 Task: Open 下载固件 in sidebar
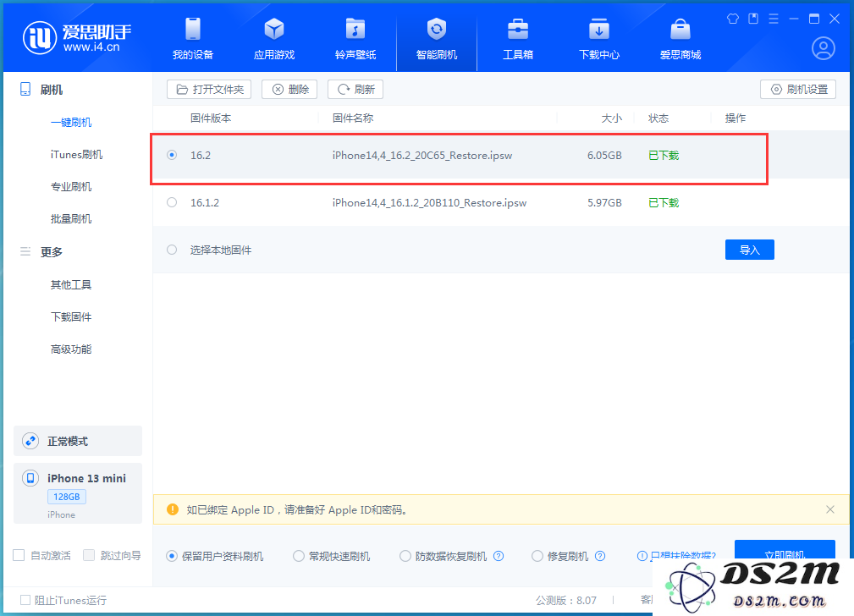click(71, 317)
